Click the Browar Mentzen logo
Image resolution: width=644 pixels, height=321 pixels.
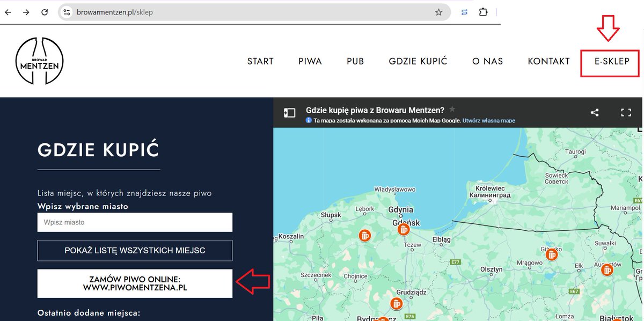[x=40, y=61]
